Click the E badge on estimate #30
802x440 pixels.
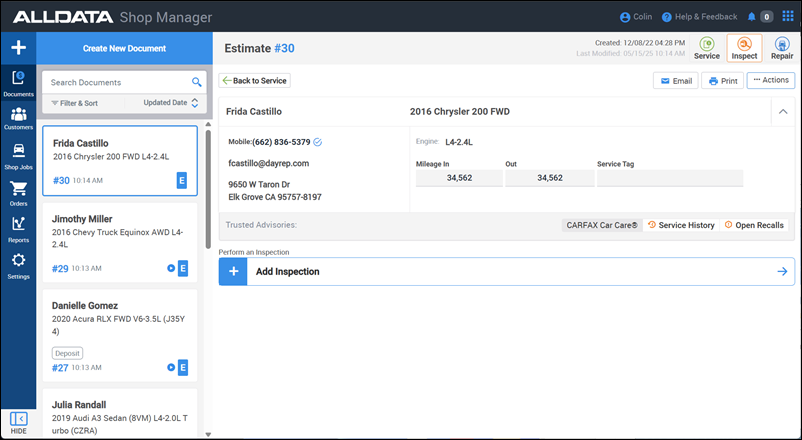click(x=182, y=180)
